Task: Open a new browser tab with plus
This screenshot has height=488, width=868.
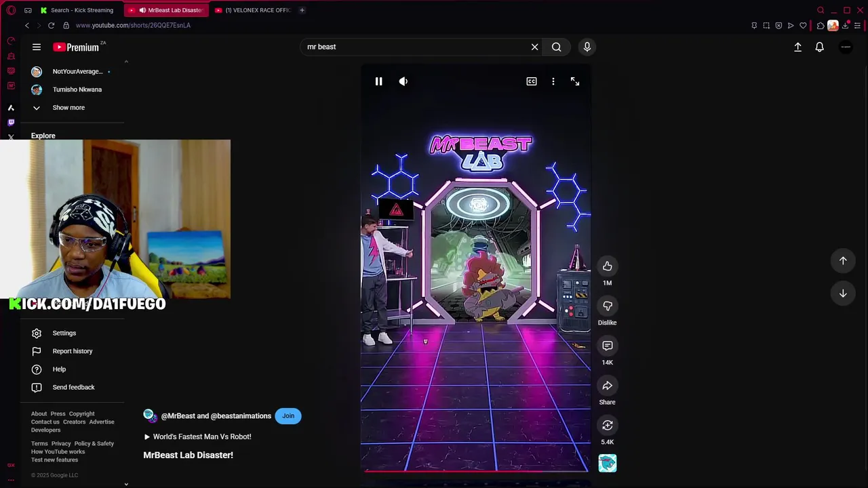Action: [302, 10]
